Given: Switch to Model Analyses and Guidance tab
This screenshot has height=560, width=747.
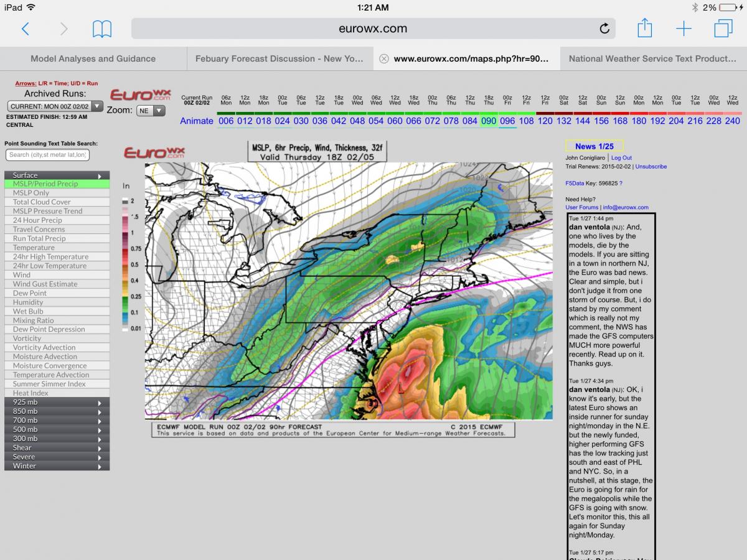Looking at the screenshot, I should click(x=93, y=58).
